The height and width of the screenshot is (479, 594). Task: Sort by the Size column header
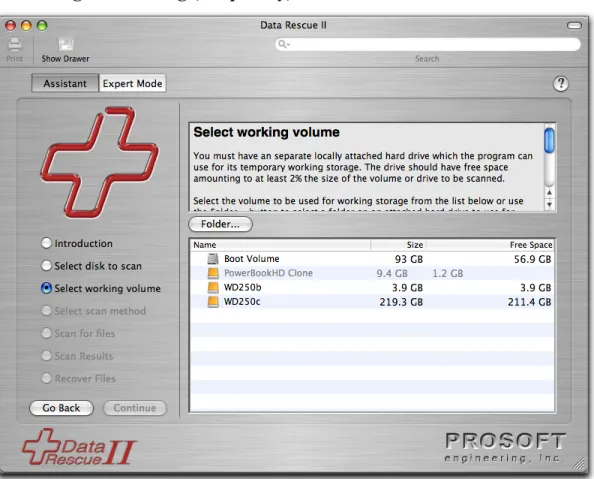(x=398, y=245)
